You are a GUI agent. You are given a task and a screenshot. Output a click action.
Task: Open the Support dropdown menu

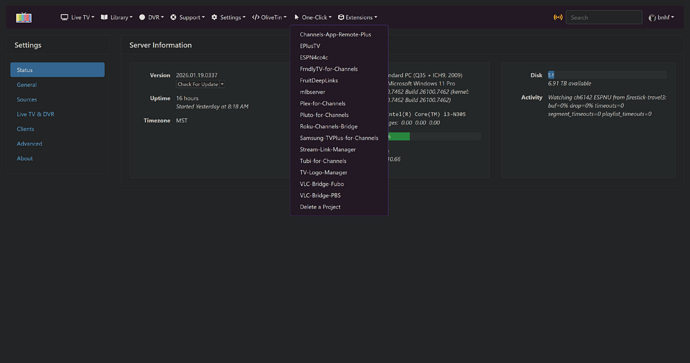pyautogui.click(x=187, y=18)
